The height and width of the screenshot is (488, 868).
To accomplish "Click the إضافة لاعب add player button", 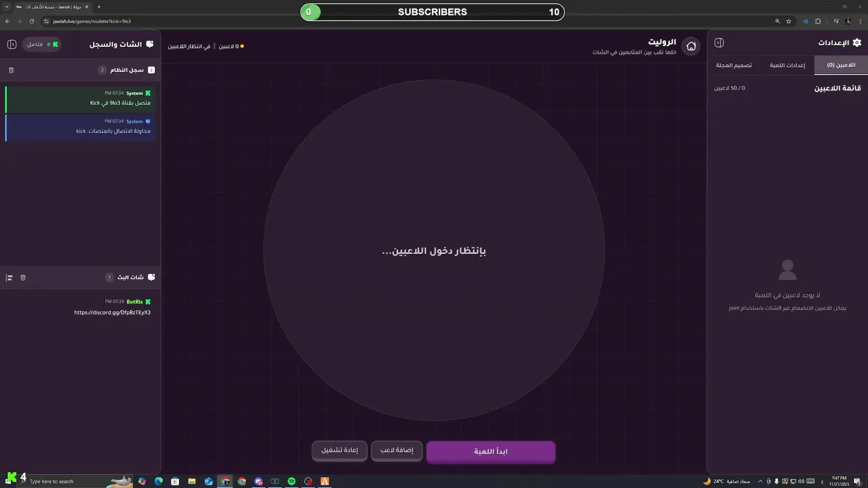I will (x=397, y=450).
